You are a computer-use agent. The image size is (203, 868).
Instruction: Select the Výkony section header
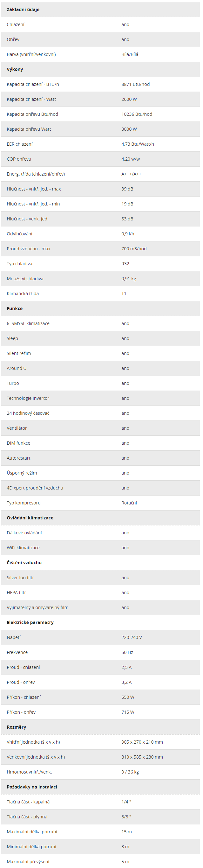[x=15, y=69]
